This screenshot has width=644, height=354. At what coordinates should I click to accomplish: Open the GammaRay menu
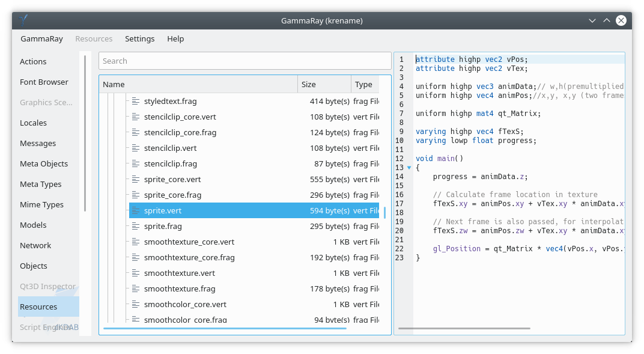pos(41,38)
